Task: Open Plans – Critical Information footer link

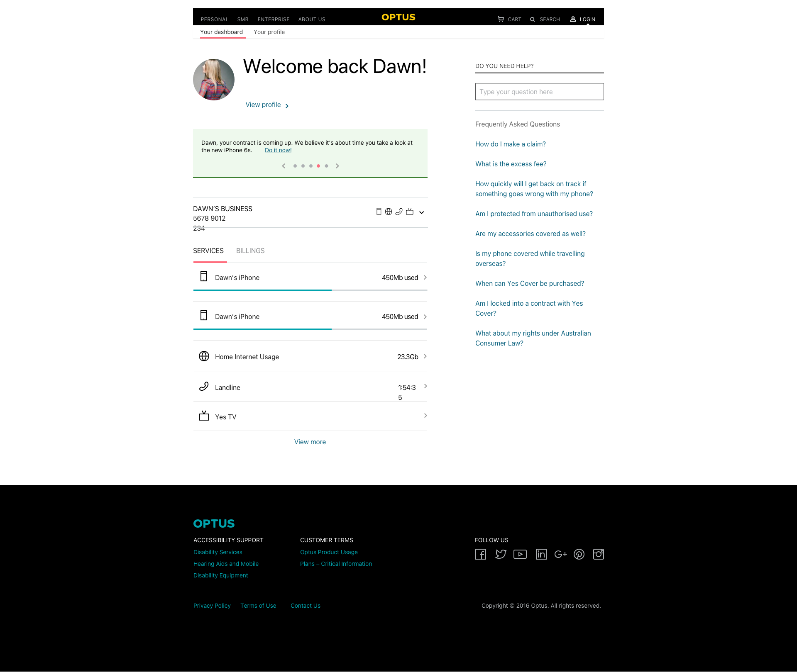Action: [336, 564]
